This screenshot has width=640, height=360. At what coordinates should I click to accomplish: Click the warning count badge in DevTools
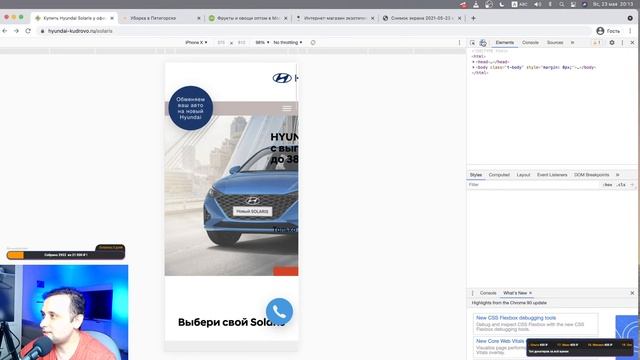point(596,42)
